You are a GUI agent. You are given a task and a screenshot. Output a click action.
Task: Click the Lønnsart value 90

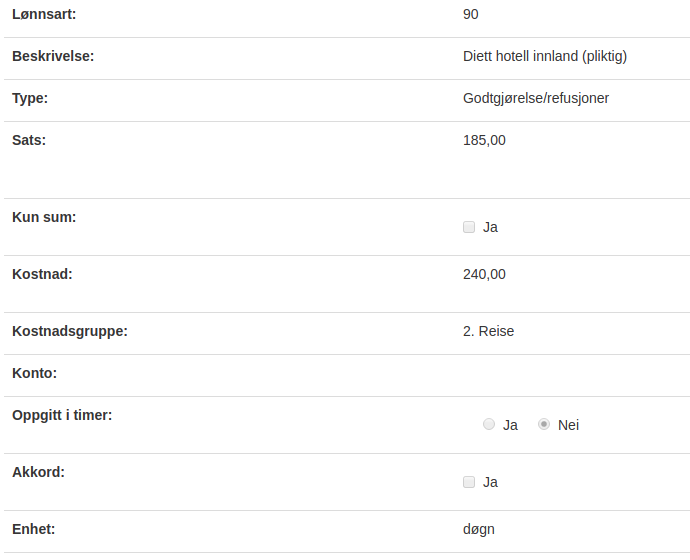point(470,15)
